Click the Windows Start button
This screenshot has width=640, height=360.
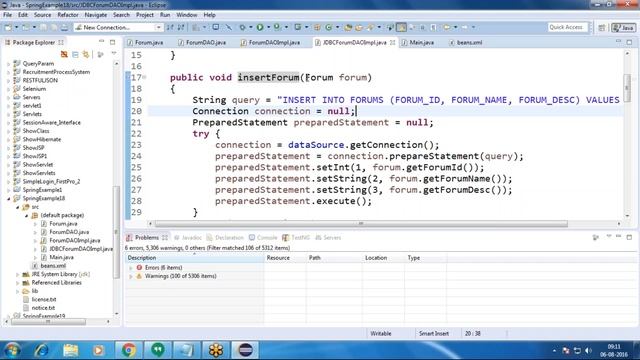(12, 350)
